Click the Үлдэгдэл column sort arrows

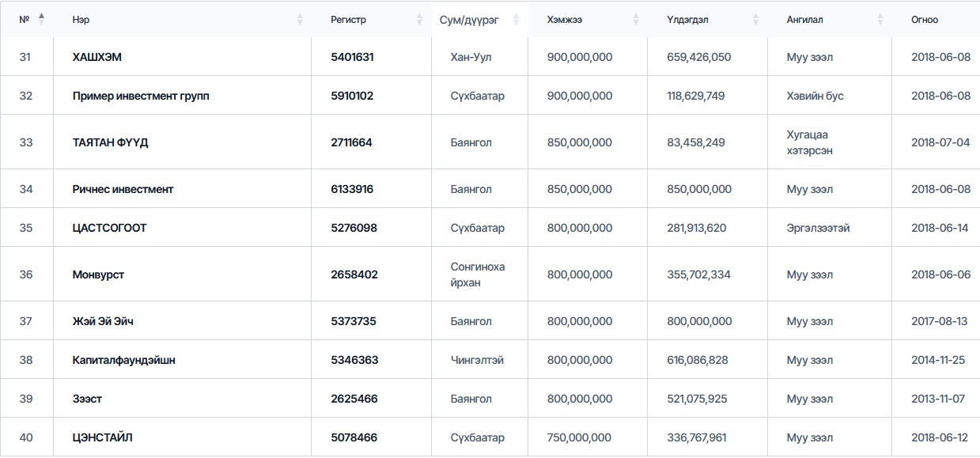point(755,19)
